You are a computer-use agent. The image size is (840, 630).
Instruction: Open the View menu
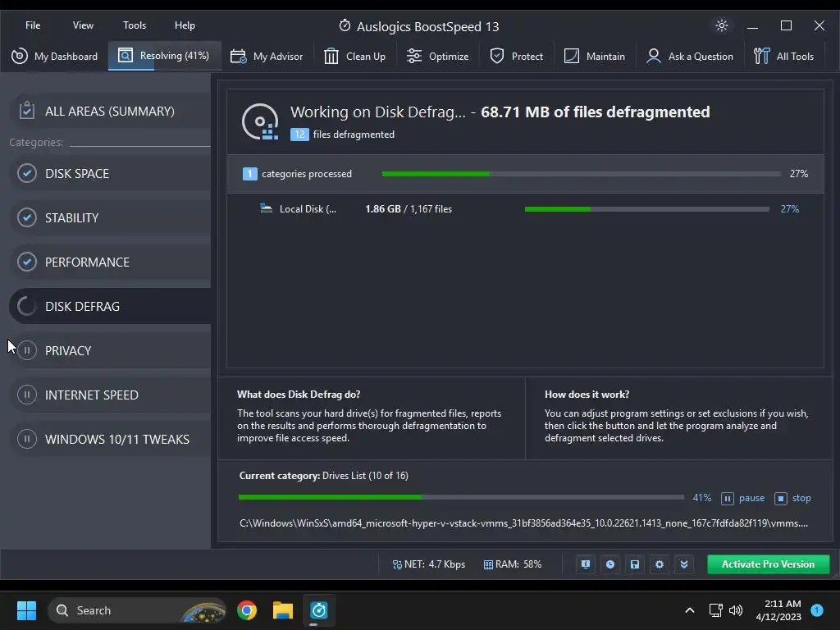83,25
